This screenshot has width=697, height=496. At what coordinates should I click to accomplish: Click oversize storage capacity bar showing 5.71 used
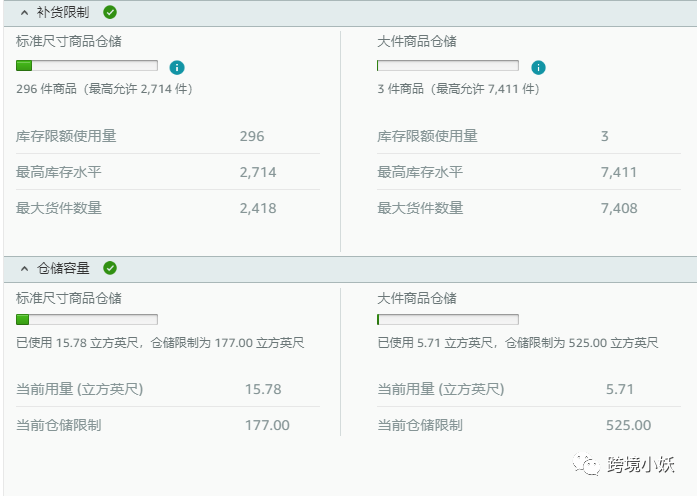pyautogui.click(x=447, y=320)
